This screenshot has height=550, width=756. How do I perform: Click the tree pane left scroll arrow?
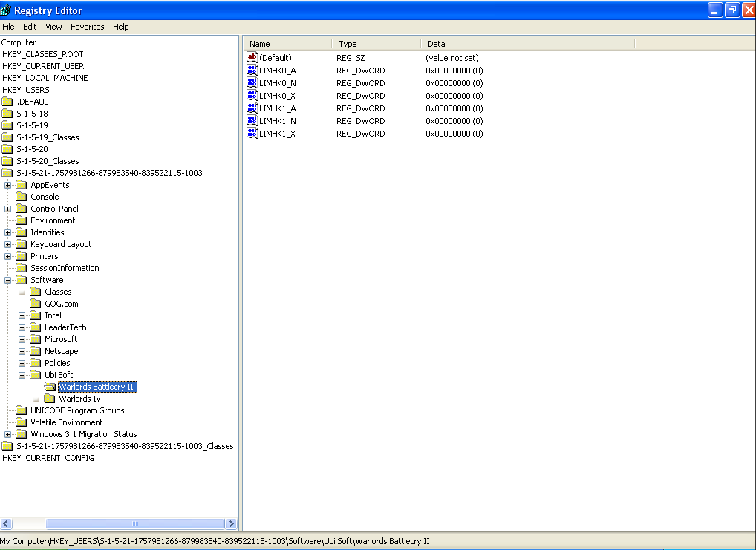(6, 523)
